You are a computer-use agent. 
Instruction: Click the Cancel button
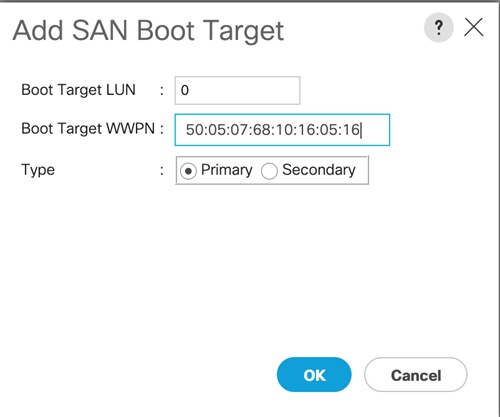[416, 375]
